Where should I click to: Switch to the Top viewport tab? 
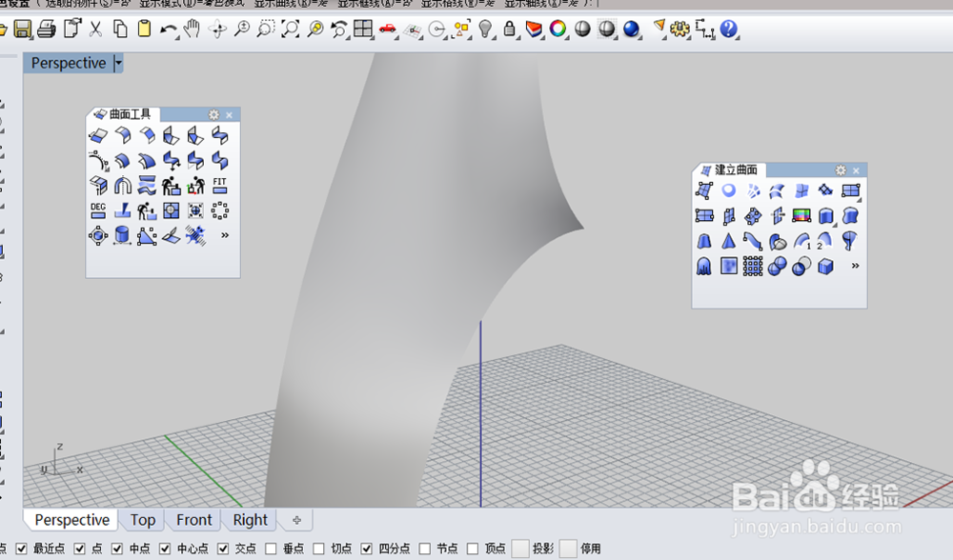(143, 520)
